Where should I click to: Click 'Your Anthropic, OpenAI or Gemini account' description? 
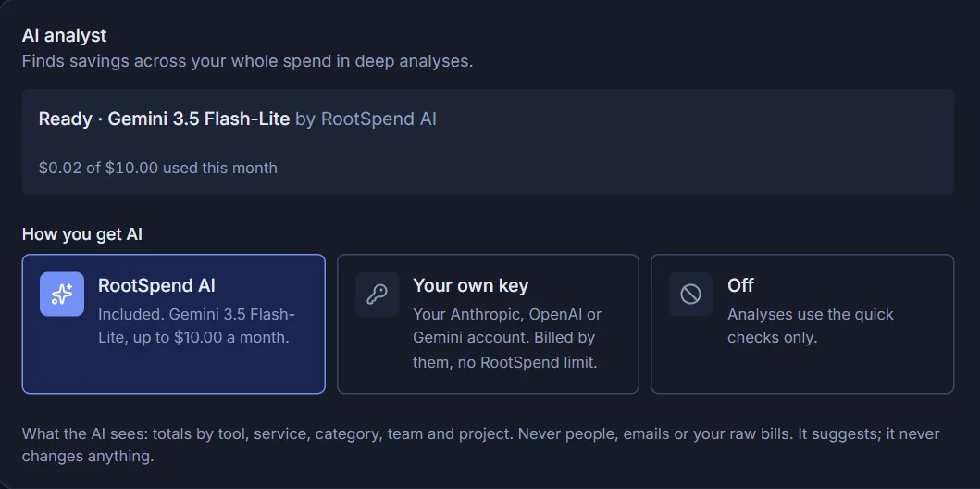point(507,338)
